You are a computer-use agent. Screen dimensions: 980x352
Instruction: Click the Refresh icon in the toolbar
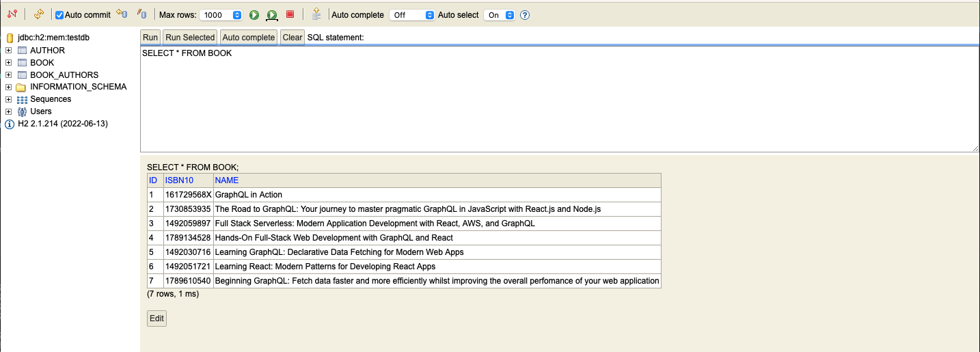39,14
